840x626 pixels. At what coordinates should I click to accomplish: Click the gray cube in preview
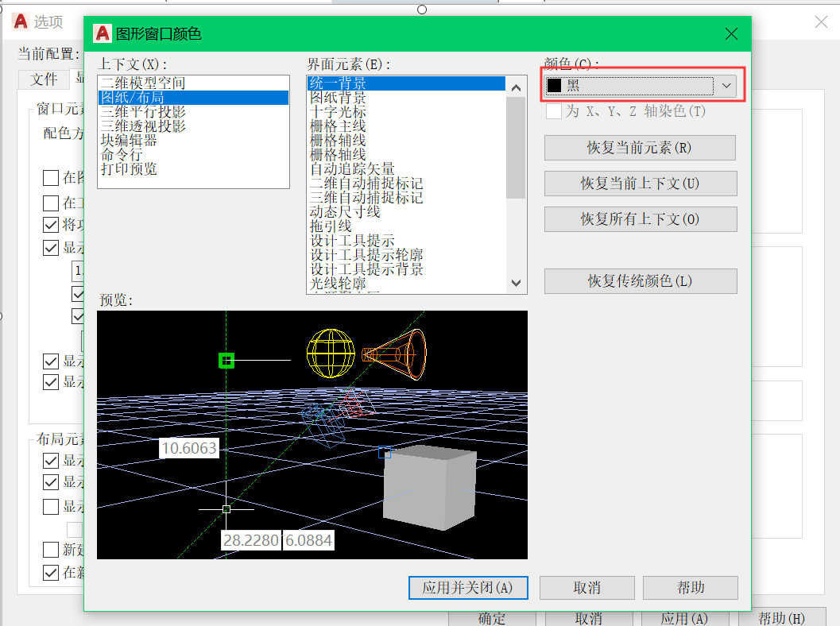[x=430, y=487]
